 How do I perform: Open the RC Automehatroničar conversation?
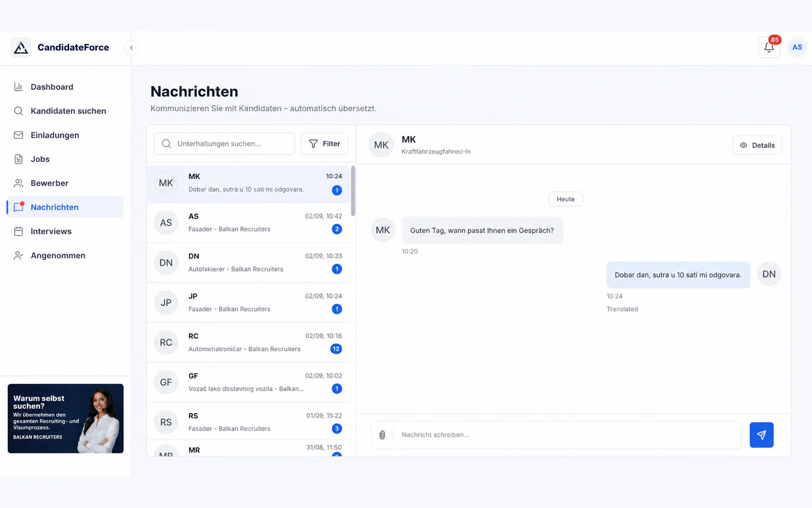248,343
